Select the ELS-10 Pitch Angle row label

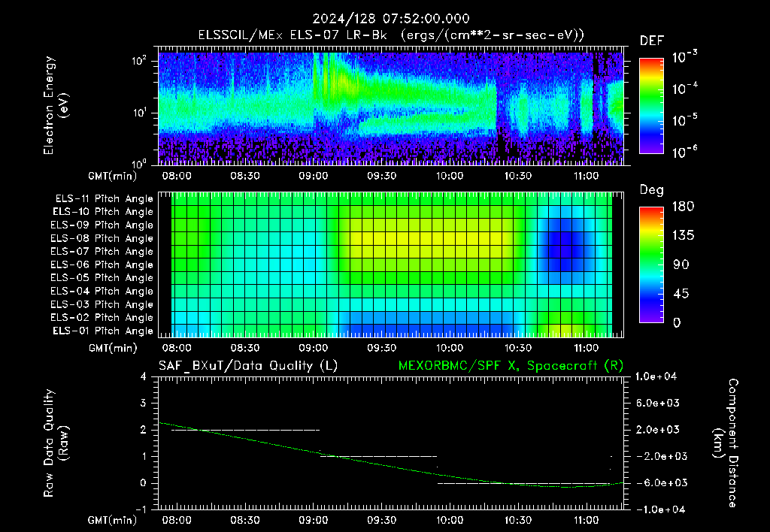[103, 212]
